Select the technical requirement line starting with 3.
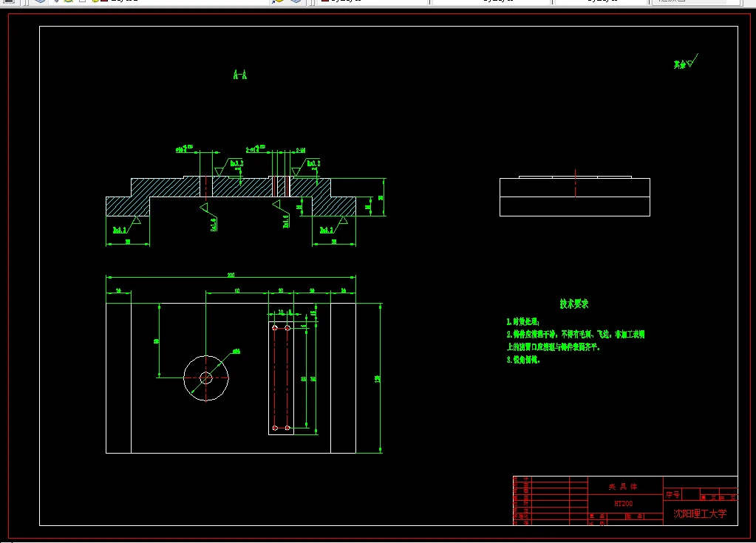 point(523,360)
